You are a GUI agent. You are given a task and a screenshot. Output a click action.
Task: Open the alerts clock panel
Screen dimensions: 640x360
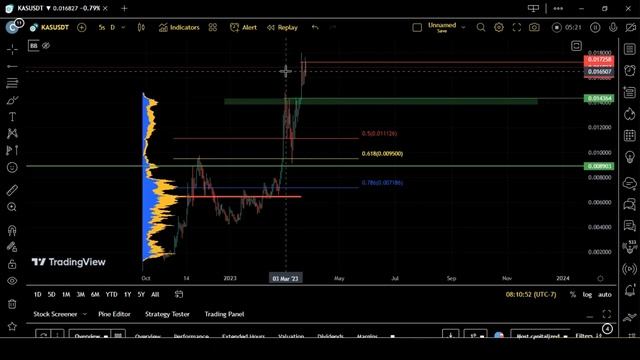[x=630, y=71]
